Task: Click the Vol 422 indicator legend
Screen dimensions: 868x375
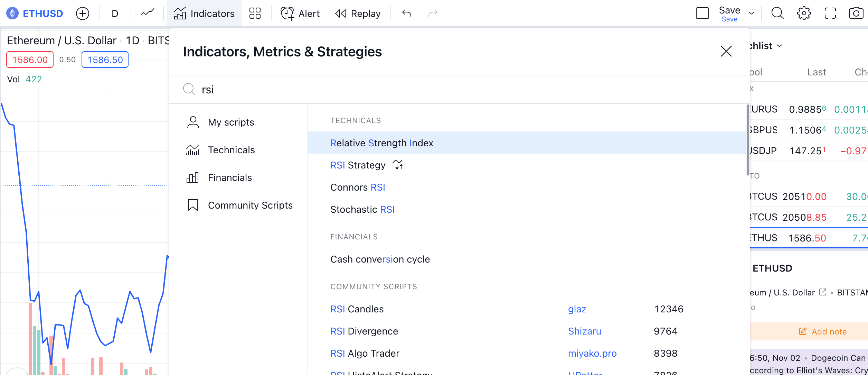Action: 24,79
